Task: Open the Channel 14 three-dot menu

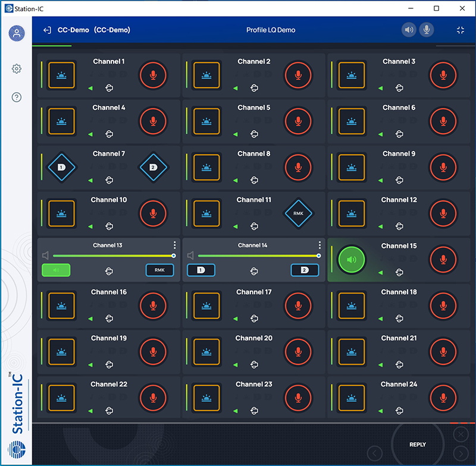Action: pyautogui.click(x=320, y=245)
